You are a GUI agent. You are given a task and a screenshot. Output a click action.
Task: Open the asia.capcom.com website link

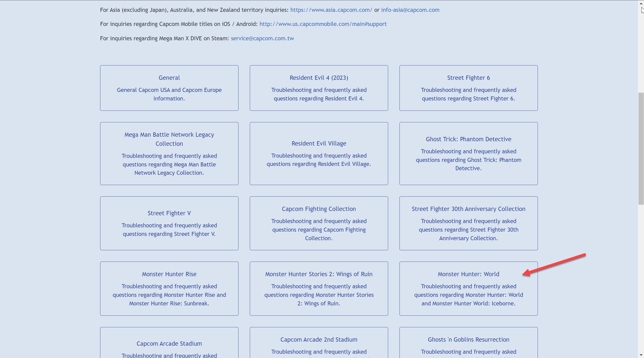pos(331,10)
